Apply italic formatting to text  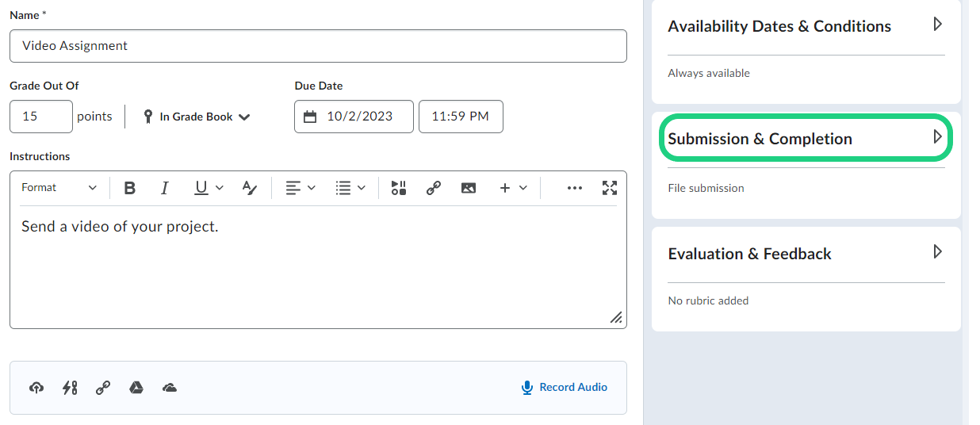click(x=165, y=188)
